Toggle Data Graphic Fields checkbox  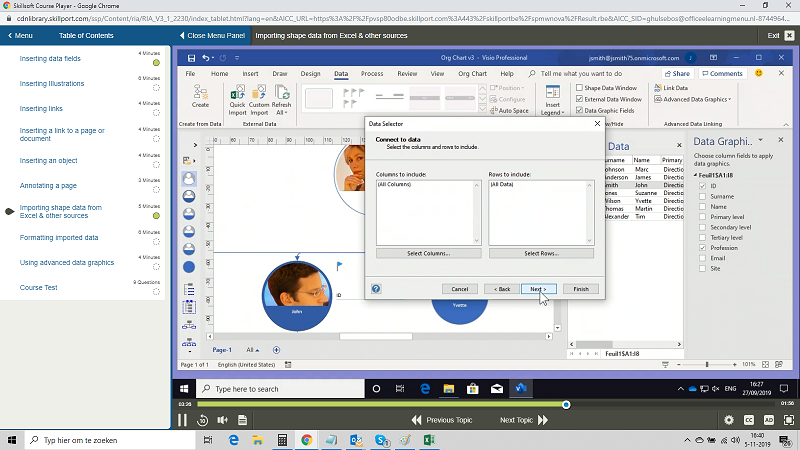(579, 110)
